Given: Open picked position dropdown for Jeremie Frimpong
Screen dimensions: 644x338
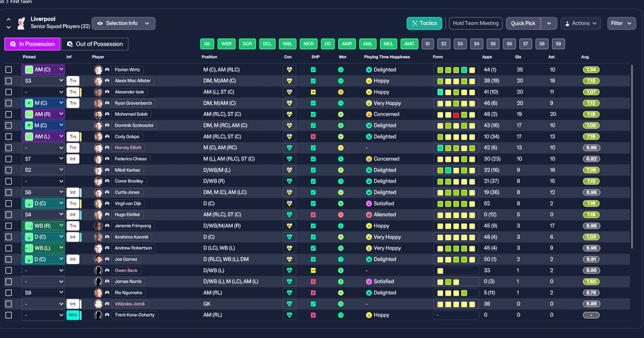Looking at the screenshot, I should click(43, 226).
